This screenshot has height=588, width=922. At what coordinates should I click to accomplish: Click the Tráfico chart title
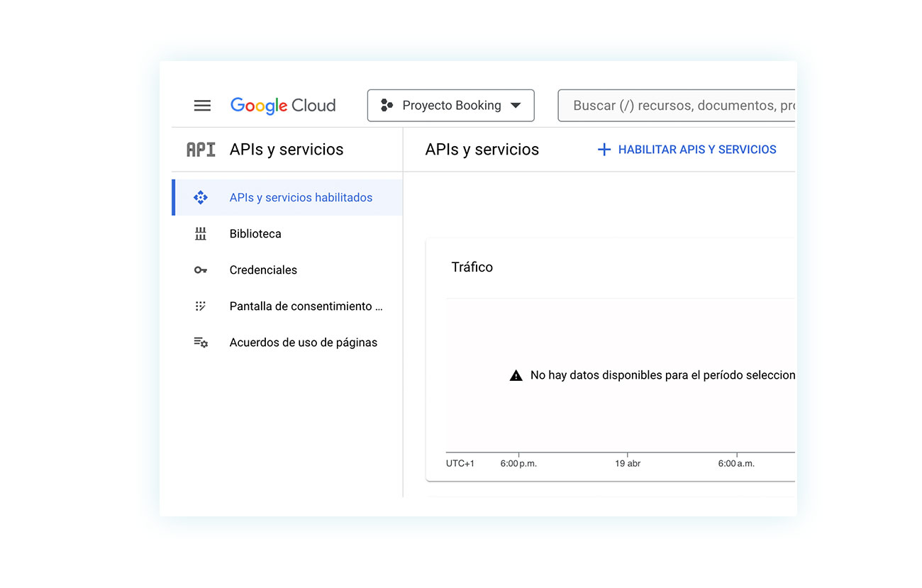[472, 267]
